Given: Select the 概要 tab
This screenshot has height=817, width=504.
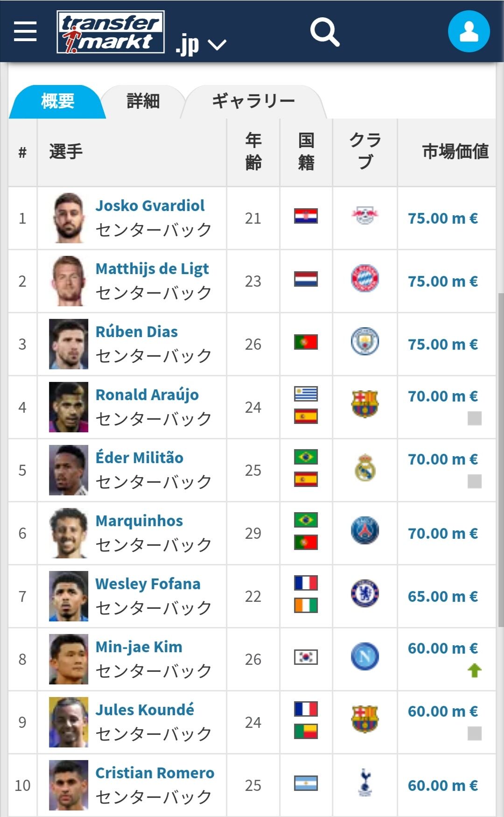Looking at the screenshot, I should 58,101.
